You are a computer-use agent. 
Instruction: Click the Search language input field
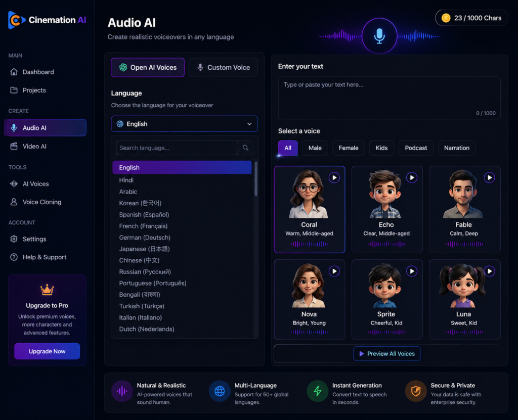point(177,148)
